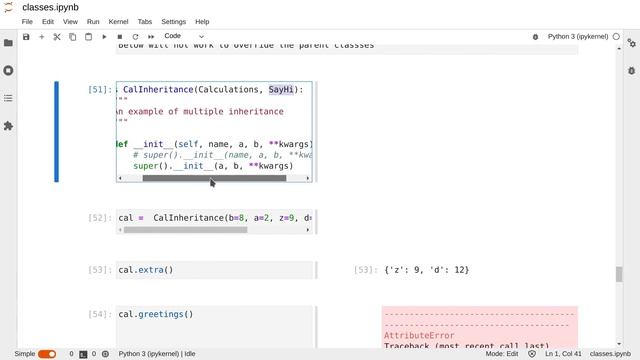The height and width of the screenshot is (360, 640).
Task: Open the Run menu
Action: click(93, 22)
